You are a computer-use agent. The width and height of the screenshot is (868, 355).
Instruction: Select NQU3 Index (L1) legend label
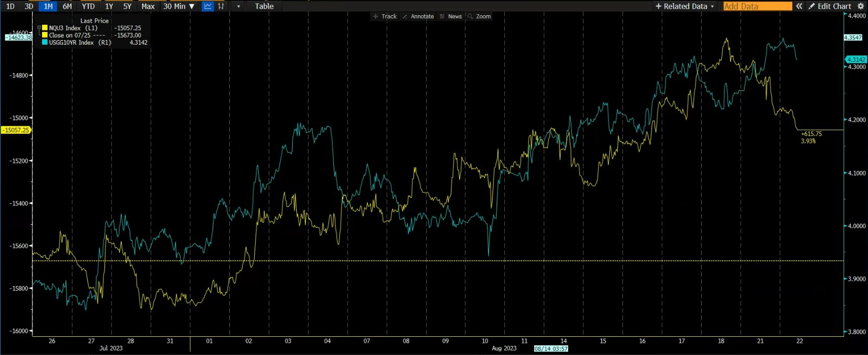(73, 28)
